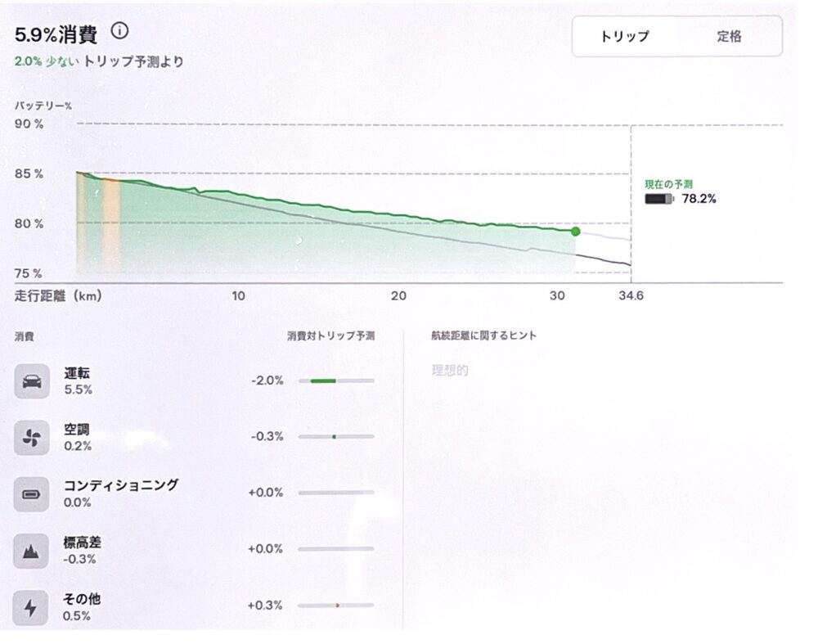Select the コンディショニング battery icon
Image resolution: width=818 pixels, height=644 pixels.
(x=32, y=493)
